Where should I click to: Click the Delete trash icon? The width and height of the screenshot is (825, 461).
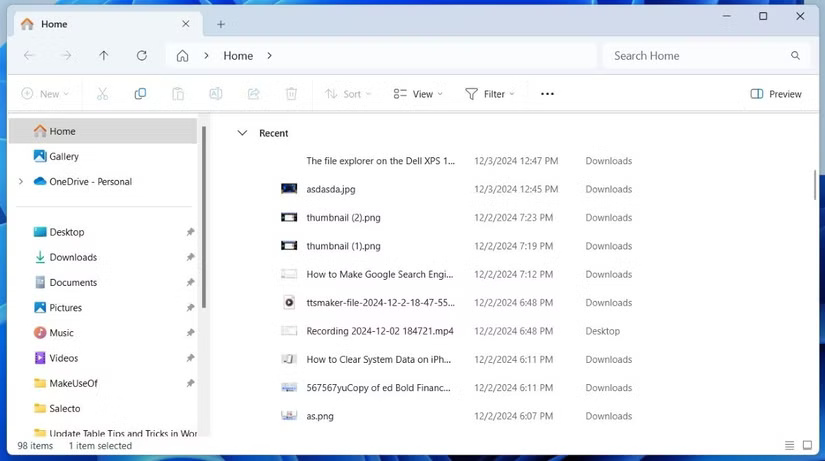tap(291, 94)
